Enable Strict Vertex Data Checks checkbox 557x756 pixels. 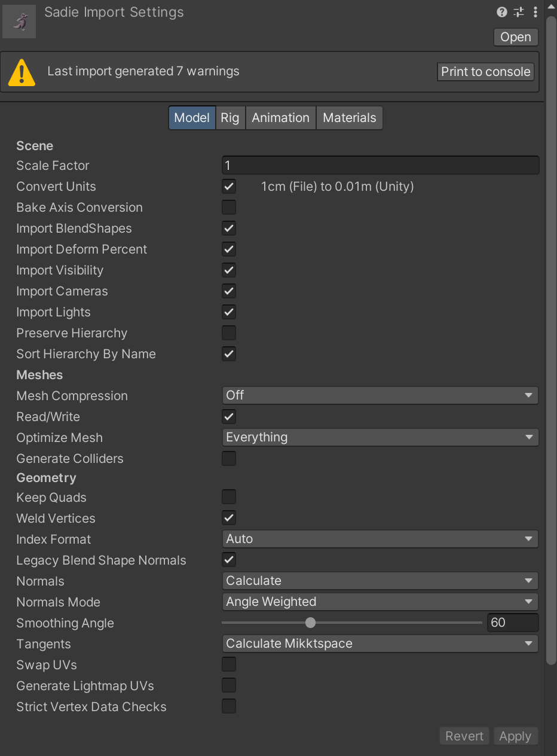pyautogui.click(x=229, y=706)
